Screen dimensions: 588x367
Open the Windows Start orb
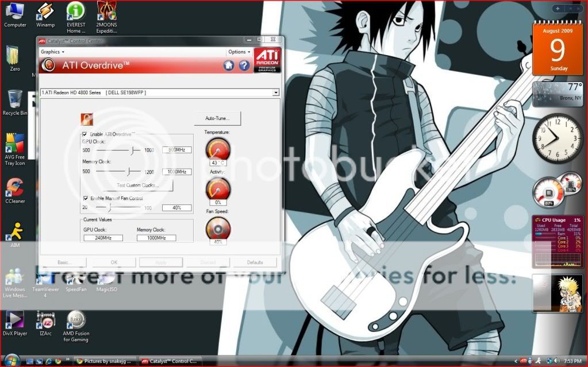11,361
